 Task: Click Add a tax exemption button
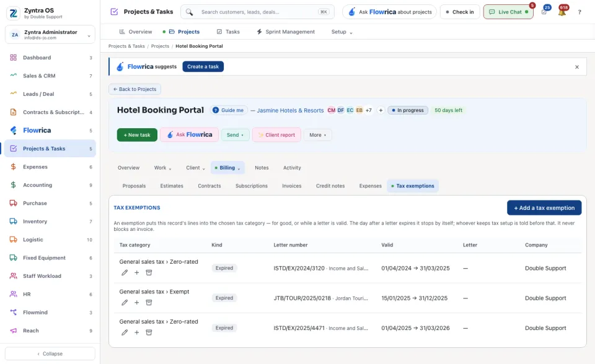pyautogui.click(x=544, y=208)
